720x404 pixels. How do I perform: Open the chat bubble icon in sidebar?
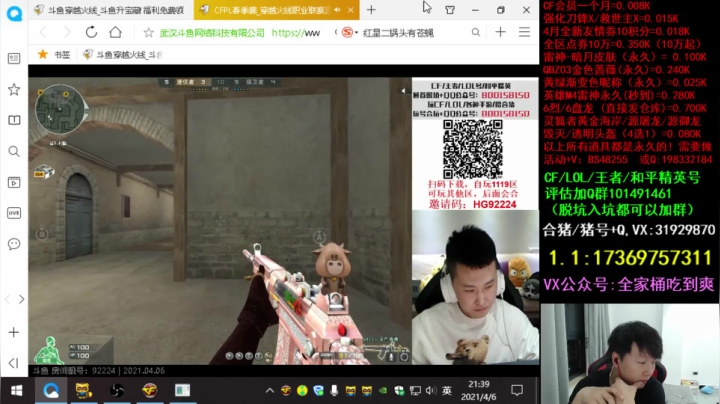14,244
